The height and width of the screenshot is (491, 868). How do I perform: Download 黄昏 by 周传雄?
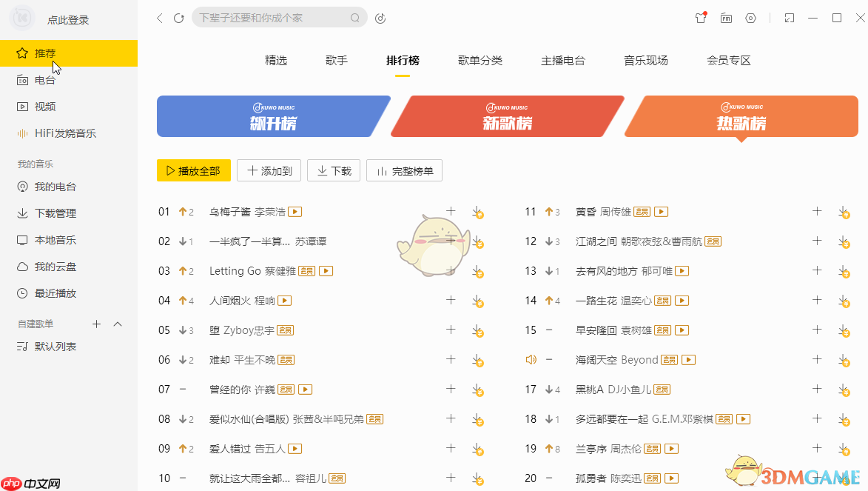(x=844, y=212)
